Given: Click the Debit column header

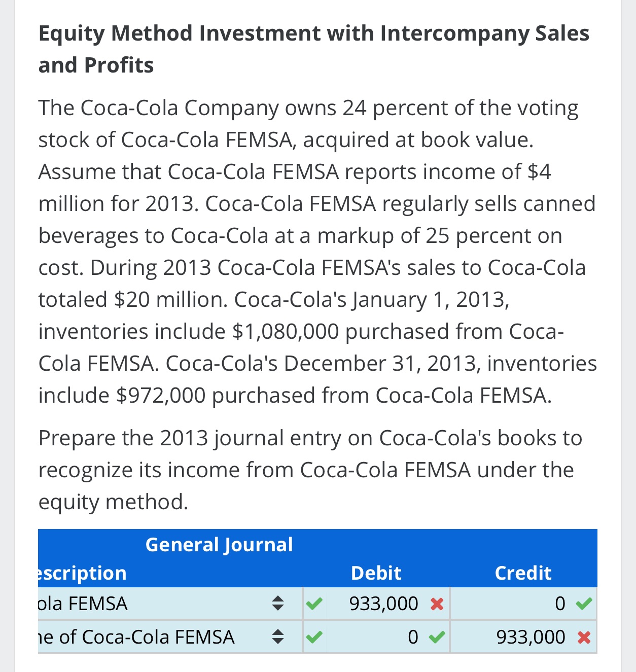Looking at the screenshot, I should [376, 573].
